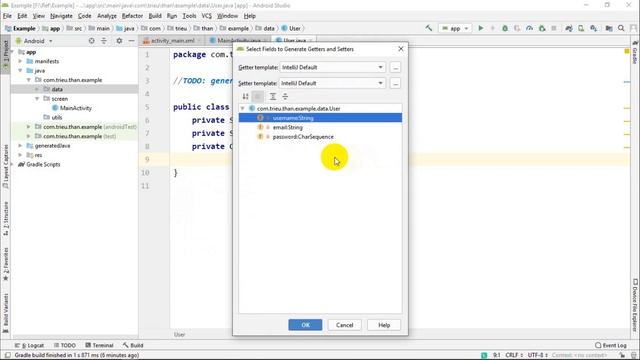Image resolution: width=640 pixels, height=360 pixels.
Task: Confirm with the OK button
Action: tap(305, 325)
